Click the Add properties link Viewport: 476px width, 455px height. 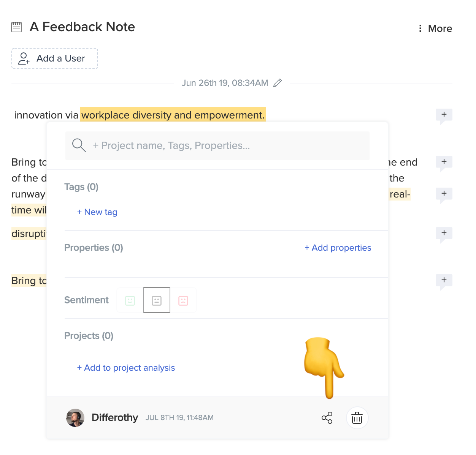click(x=338, y=248)
